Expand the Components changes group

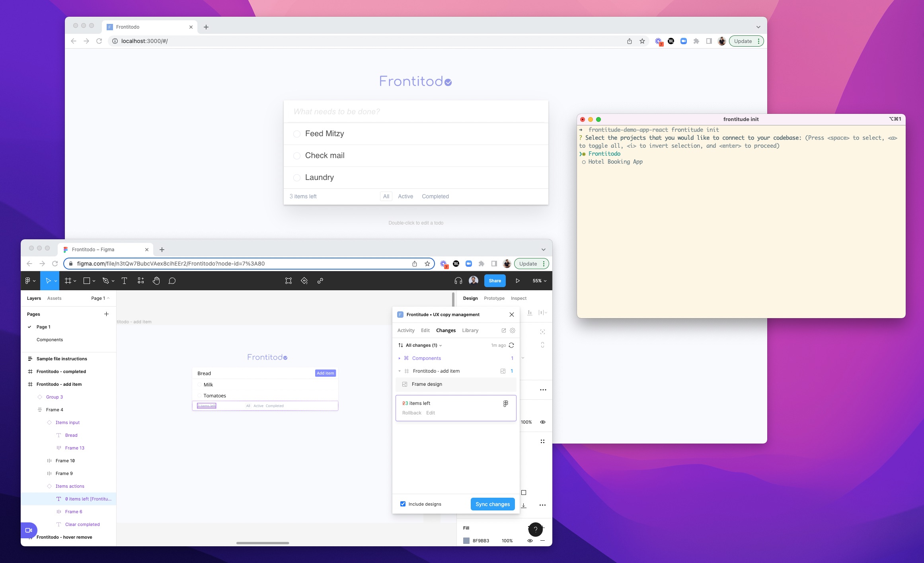(x=399, y=358)
